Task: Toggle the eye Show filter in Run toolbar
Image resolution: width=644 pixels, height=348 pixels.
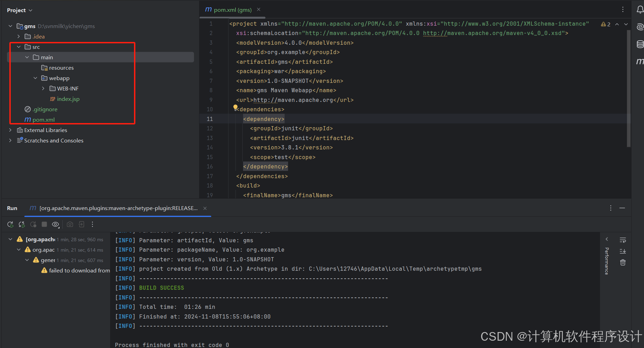Action: 55,225
